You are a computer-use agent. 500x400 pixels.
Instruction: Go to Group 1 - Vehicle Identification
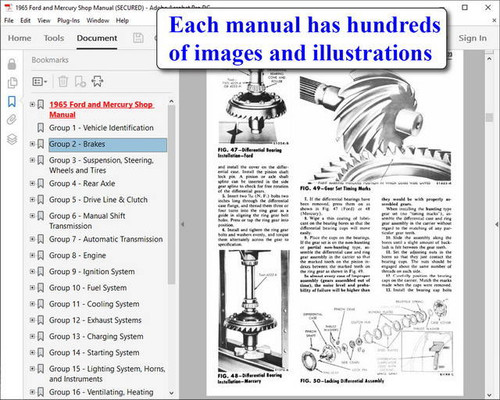(x=101, y=128)
